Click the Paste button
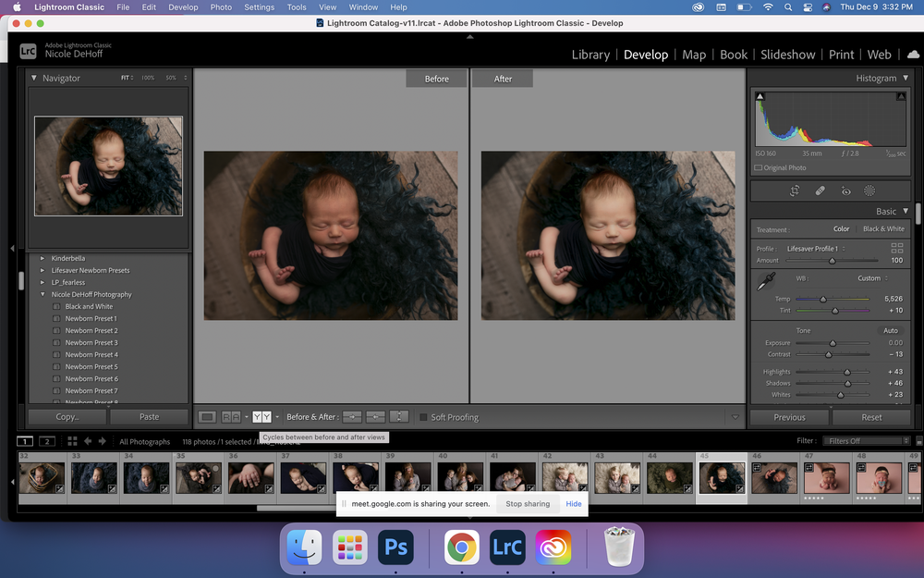924x578 pixels. pos(149,417)
